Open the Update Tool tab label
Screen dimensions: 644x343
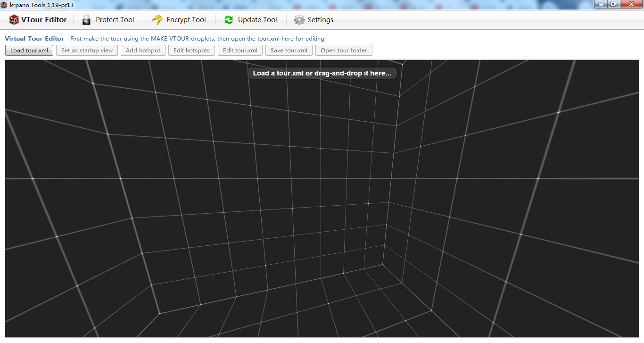[257, 20]
